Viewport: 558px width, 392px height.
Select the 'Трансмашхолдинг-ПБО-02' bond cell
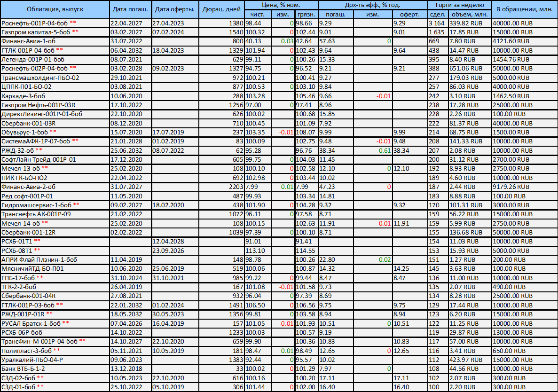(x=40, y=78)
